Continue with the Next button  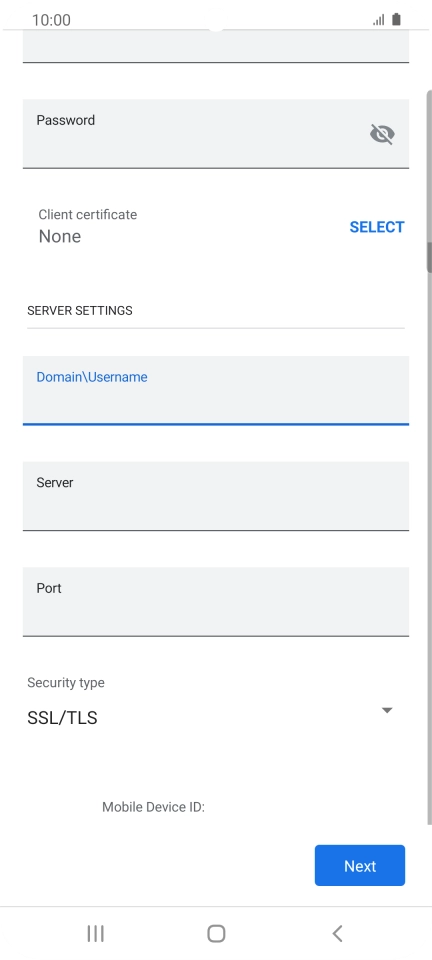(360, 866)
